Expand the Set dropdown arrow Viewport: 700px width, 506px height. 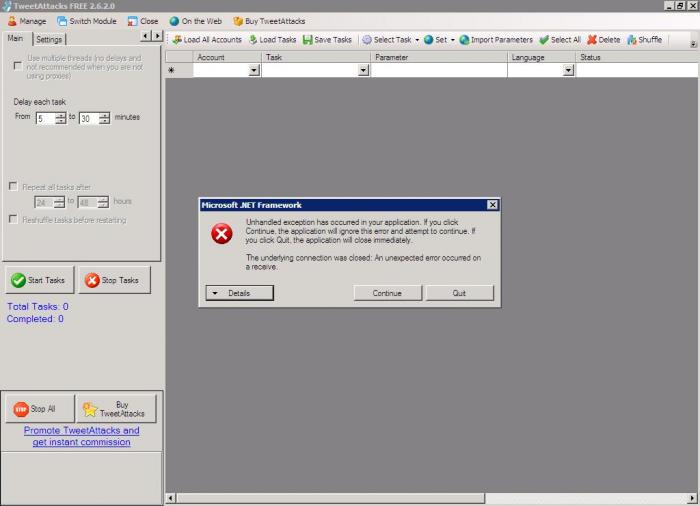tap(452, 40)
